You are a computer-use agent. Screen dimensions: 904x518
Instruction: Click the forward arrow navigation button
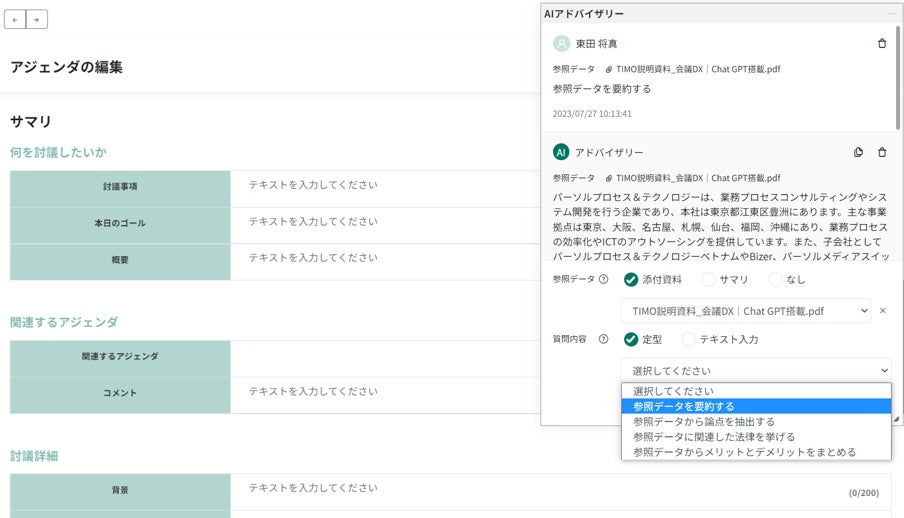[x=36, y=19]
